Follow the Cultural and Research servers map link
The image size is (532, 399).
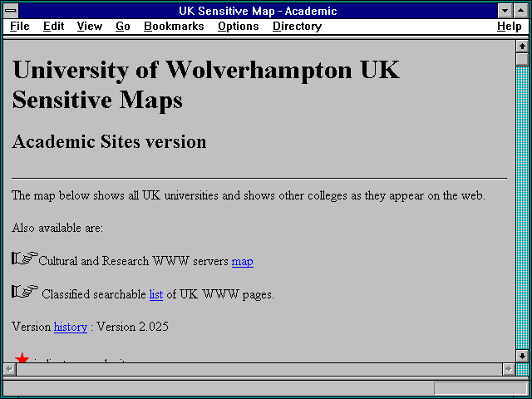(x=242, y=261)
